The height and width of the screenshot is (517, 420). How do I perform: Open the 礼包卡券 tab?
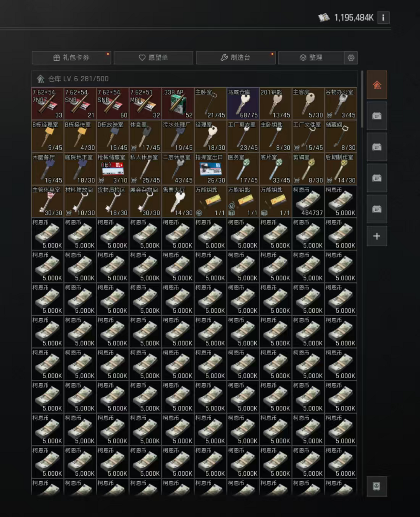tap(72, 58)
